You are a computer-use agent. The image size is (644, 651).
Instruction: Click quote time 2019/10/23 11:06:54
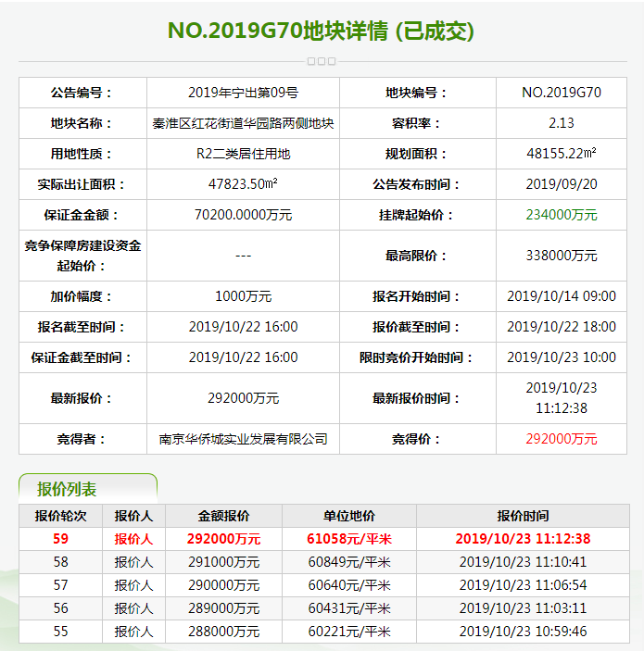pyautogui.click(x=523, y=585)
